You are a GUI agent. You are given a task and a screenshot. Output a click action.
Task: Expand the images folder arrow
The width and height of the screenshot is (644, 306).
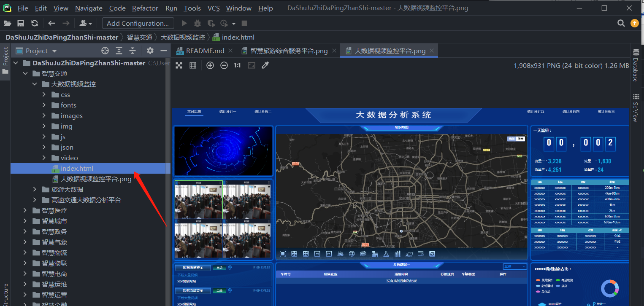[44, 115]
